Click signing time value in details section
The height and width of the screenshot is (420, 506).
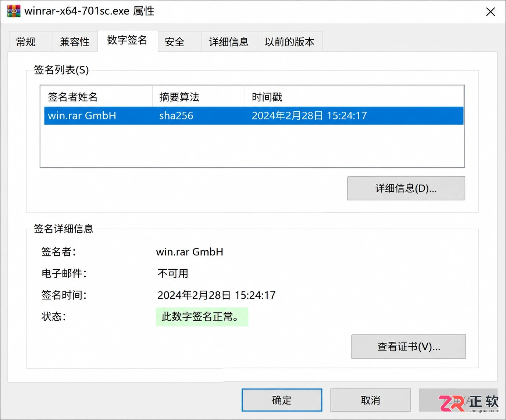pos(217,295)
